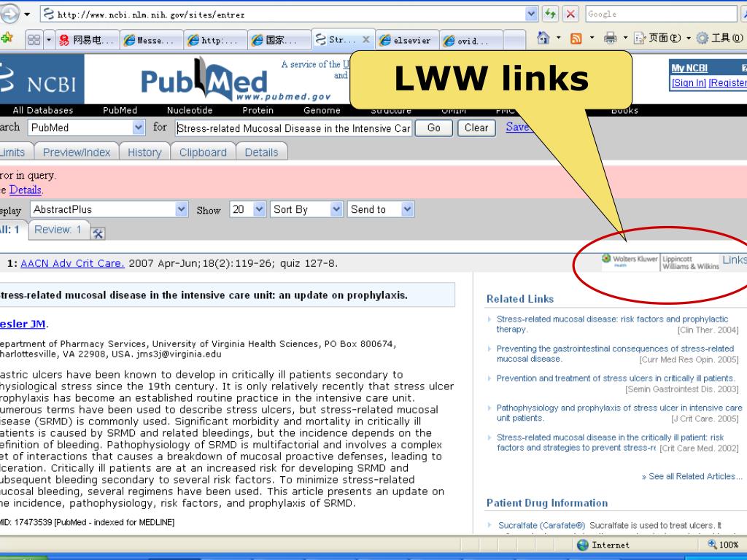Image resolution: width=747 pixels, height=560 pixels.
Task: Open the History tab
Action: 144,152
